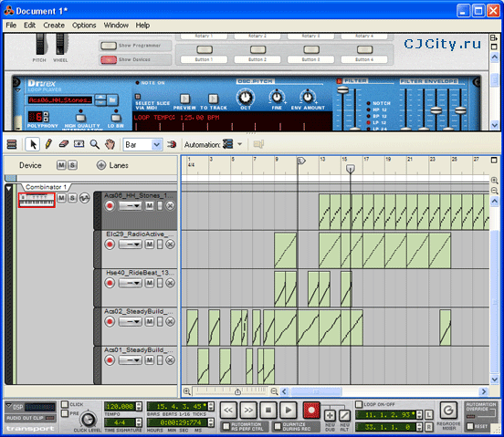This screenshot has width=504, height=437.
Task: Open the File menu
Action: [11, 25]
